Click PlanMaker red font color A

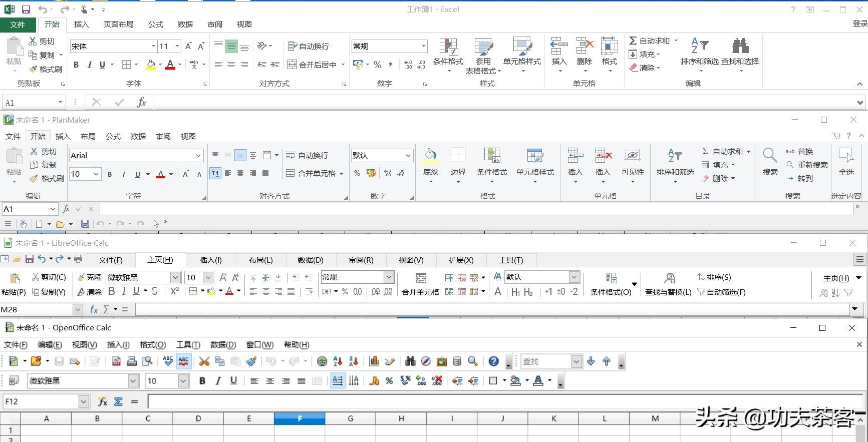pos(161,174)
